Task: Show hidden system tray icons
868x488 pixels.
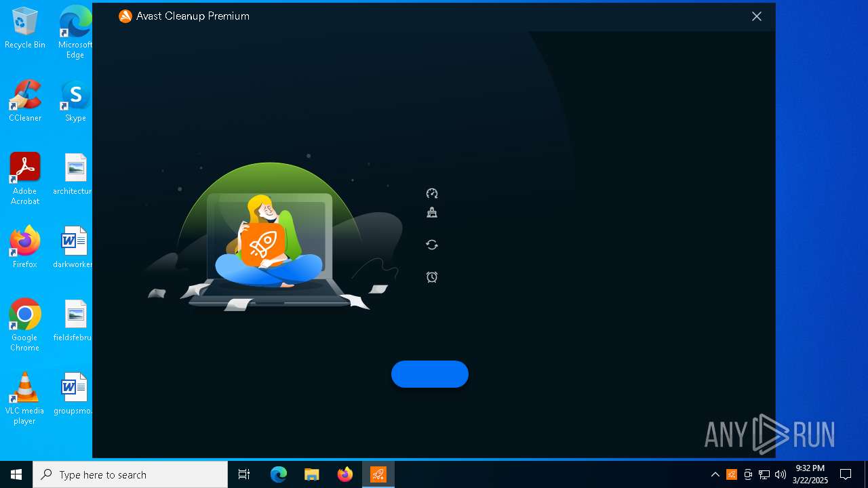Action: pyautogui.click(x=715, y=474)
